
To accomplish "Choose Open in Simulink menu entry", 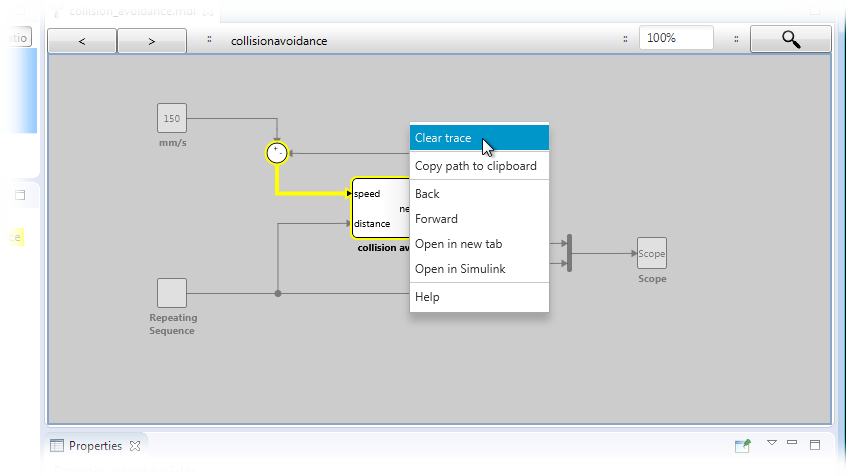I will [x=460, y=269].
